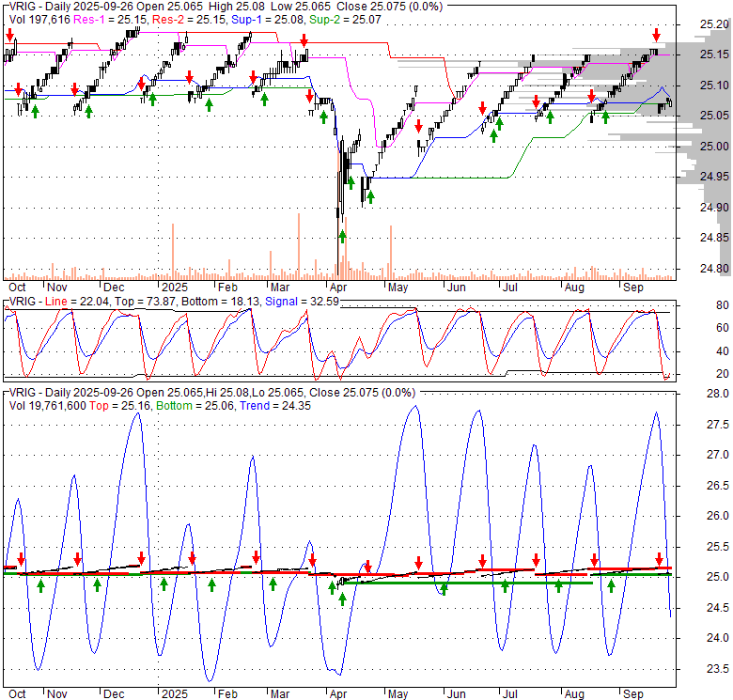
Task: Click the VRIG Daily title of the top price chart
Action: [226, 7]
